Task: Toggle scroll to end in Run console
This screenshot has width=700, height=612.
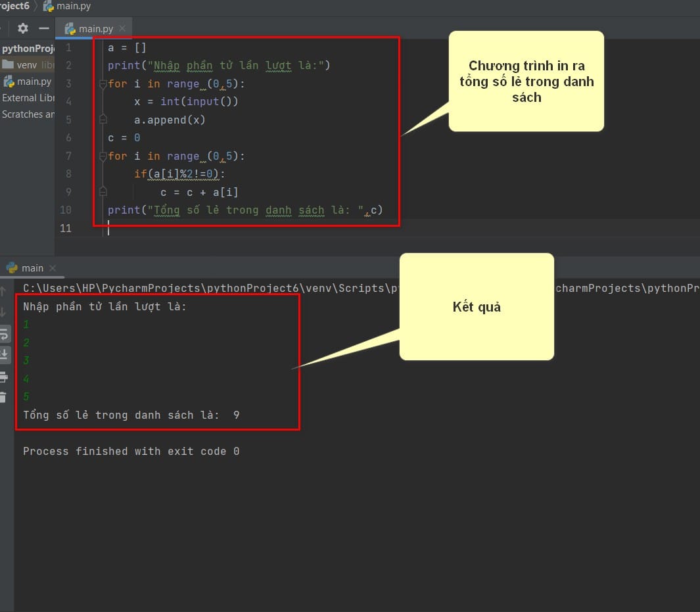Action: coord(3,354)
